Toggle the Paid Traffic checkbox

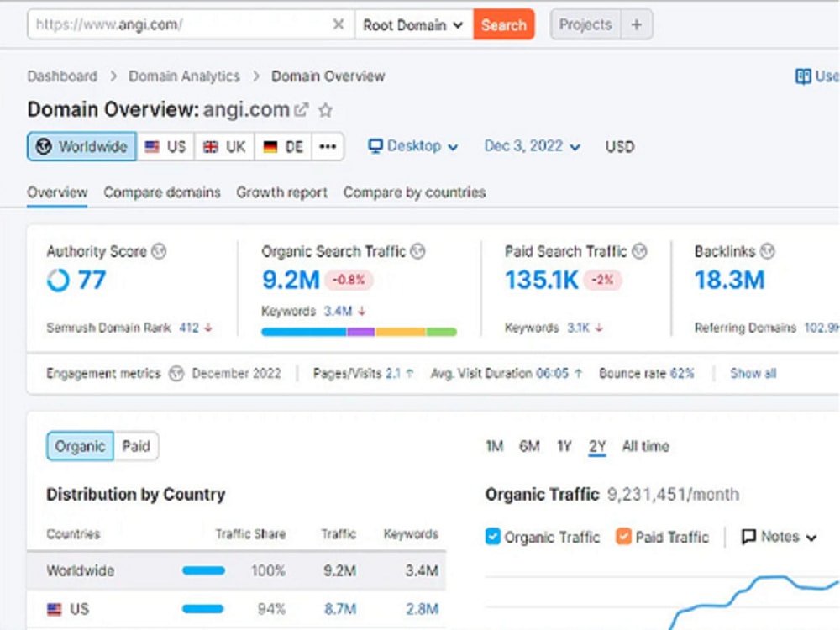tap(623, 536)
